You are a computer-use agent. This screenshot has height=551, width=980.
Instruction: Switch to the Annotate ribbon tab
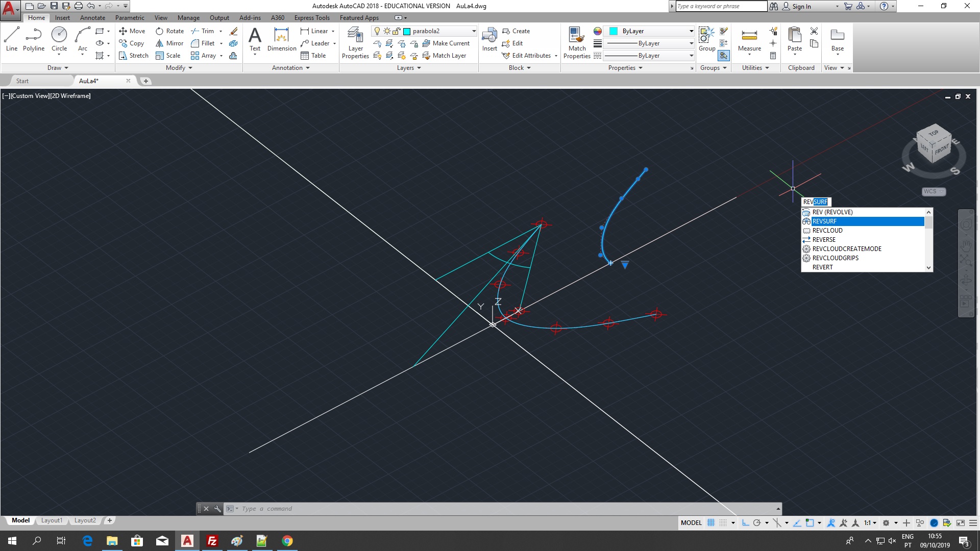(x=92, y=18)
